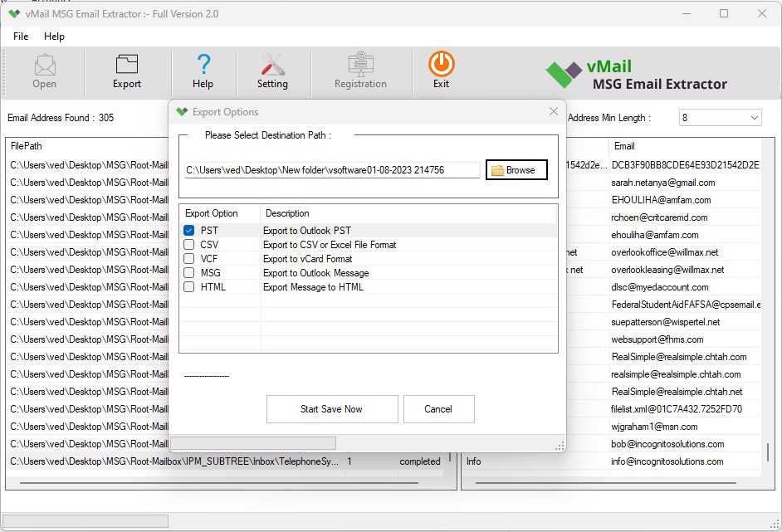Select email overlookoffice@willmax.net
The width and height of the screenshot is (782, 532).
[x=664, y=252]
